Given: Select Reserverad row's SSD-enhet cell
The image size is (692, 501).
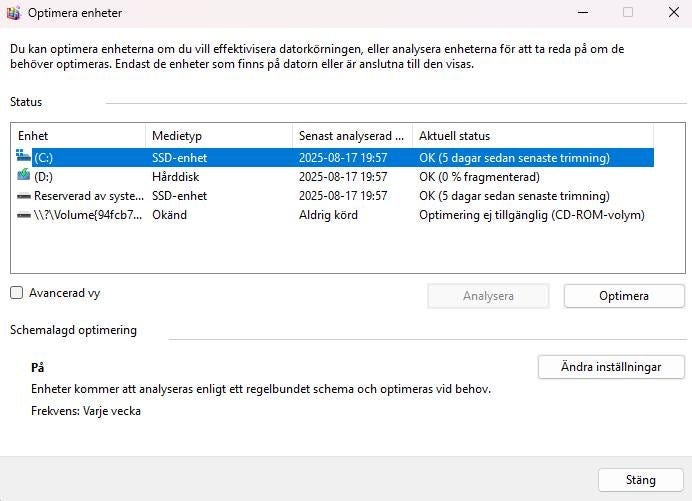Looking at the screenshot, I should [179, 196].
